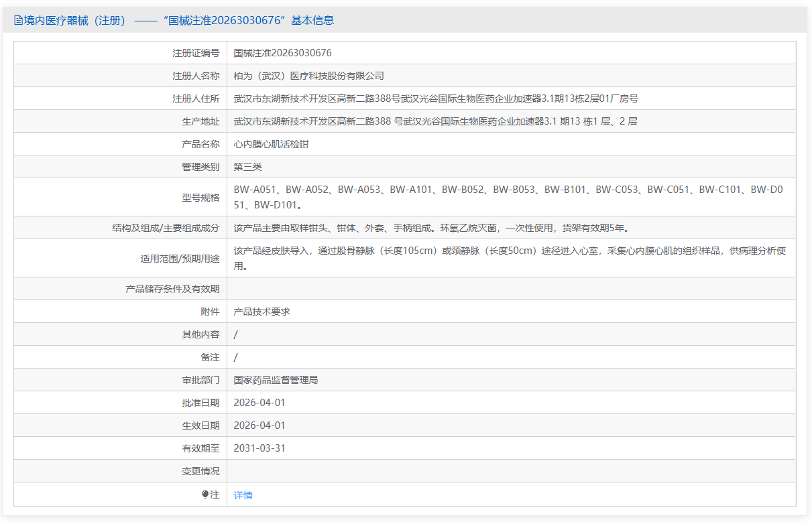Select the 生效日期 value 2026-04-01
Image resolution: width=812 pixels, height=524 pixels.
259,425
